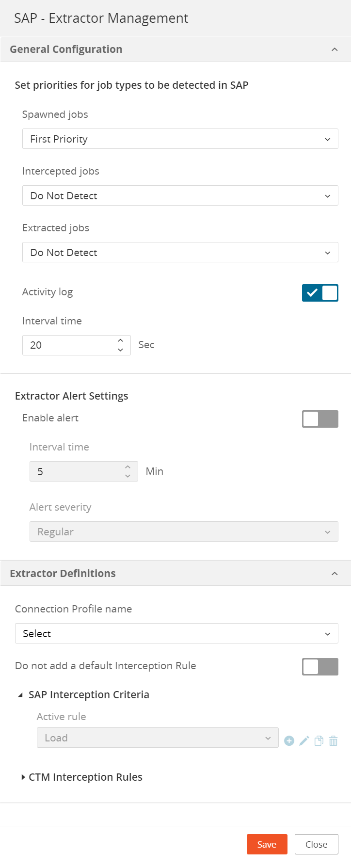Increment Interval time using the up arrow
The height and width of the screenshot is (868, 351).
tap(120, 341)
